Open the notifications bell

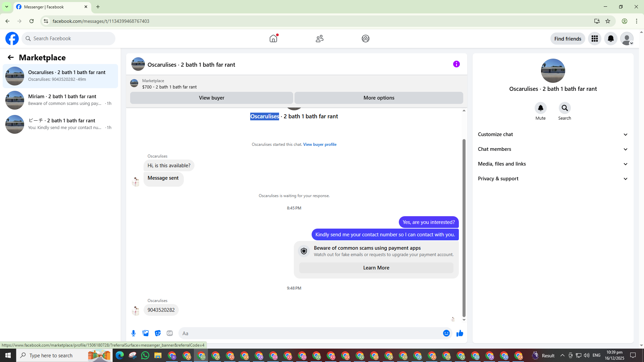tap(611, 39)
